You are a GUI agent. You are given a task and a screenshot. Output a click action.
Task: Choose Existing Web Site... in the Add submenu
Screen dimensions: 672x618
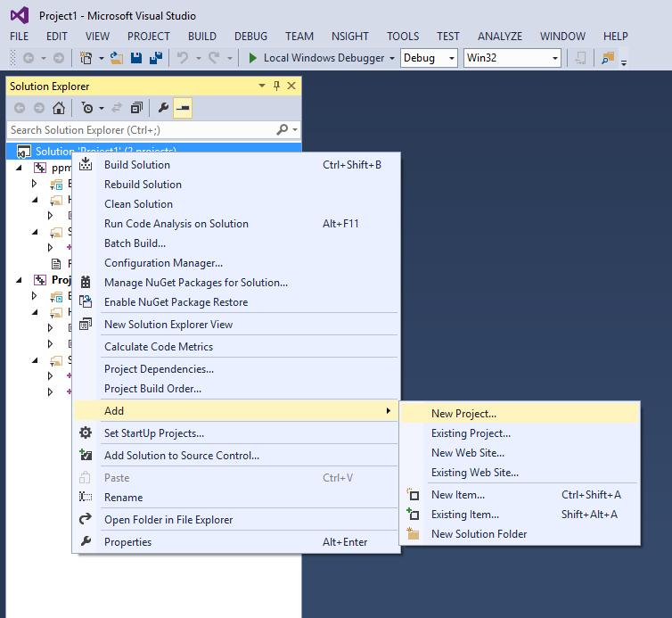[520, 473]
